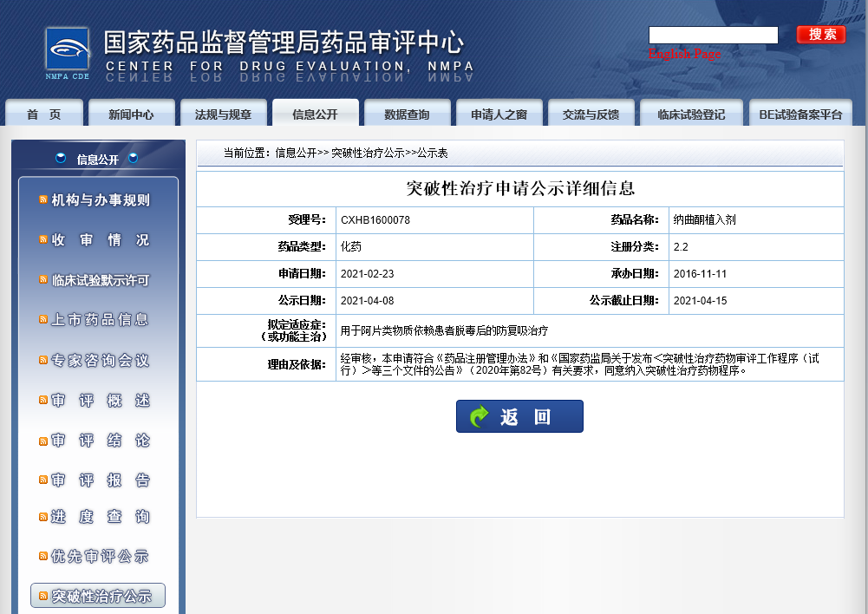Click the 药品名称 field label
868x614 pixels.
point(635,219)
